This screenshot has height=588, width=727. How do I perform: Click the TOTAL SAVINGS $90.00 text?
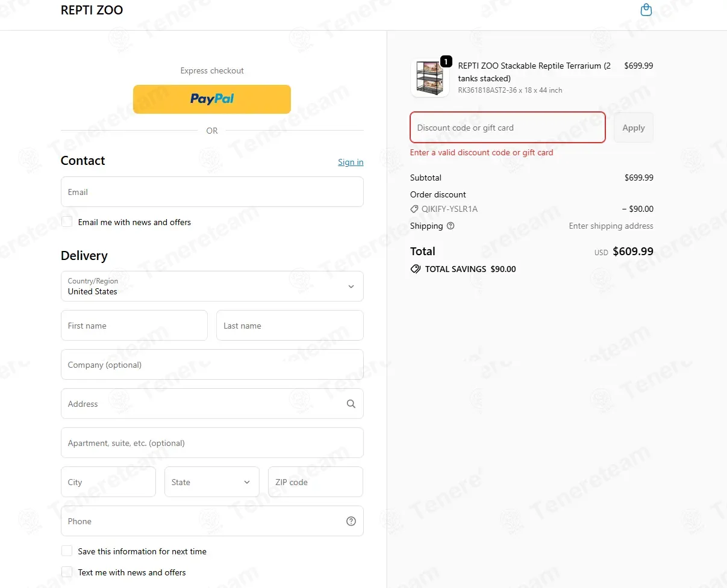coord(470,269)
